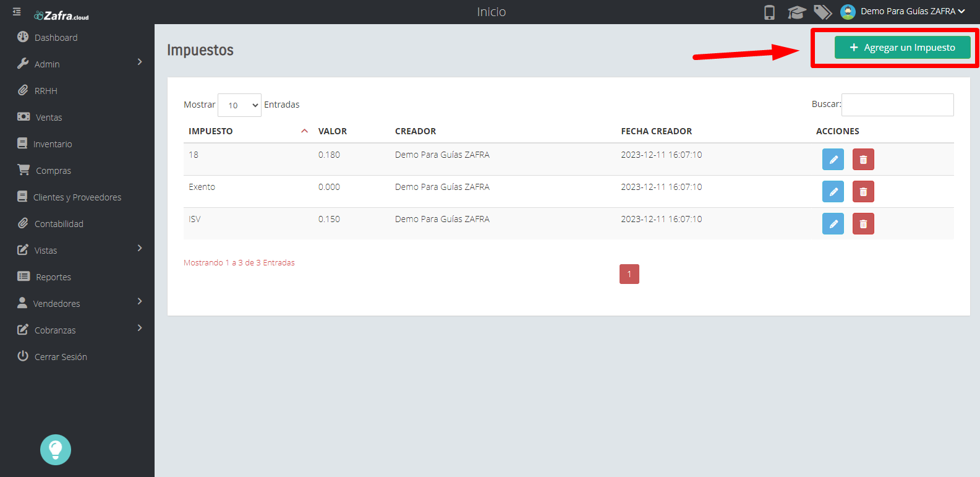Click the Reportes list icon
This screenshot has height=477, width=980.
(x=23, y=276)
